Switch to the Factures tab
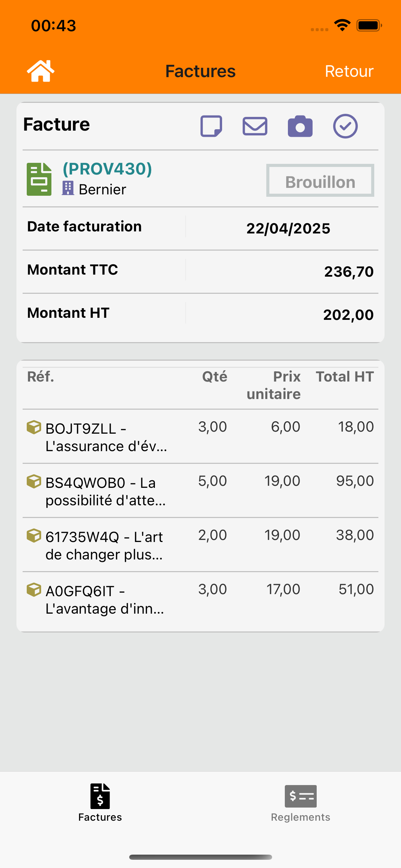Screen dimensions: 401x868 click(100, 803)
